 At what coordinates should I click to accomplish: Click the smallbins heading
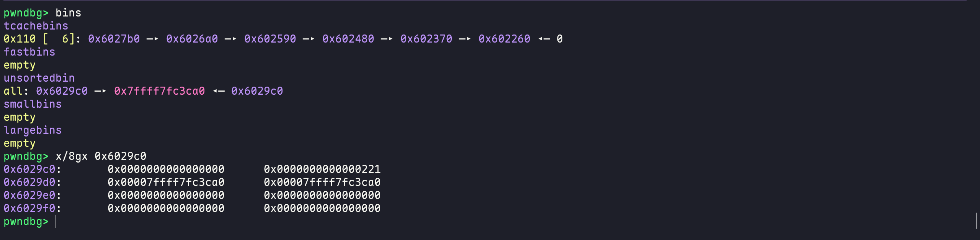coord(33,104)
